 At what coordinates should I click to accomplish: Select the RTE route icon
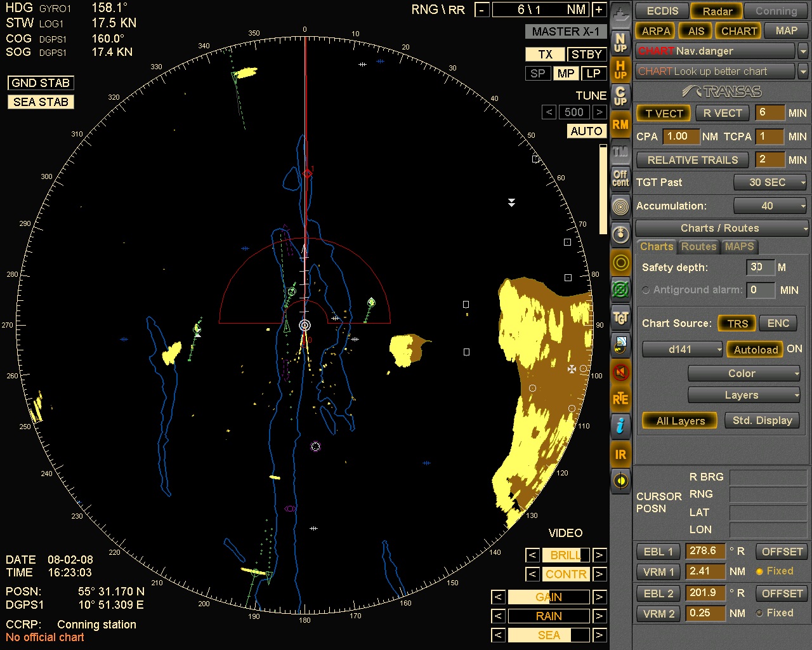pos(620,399)
